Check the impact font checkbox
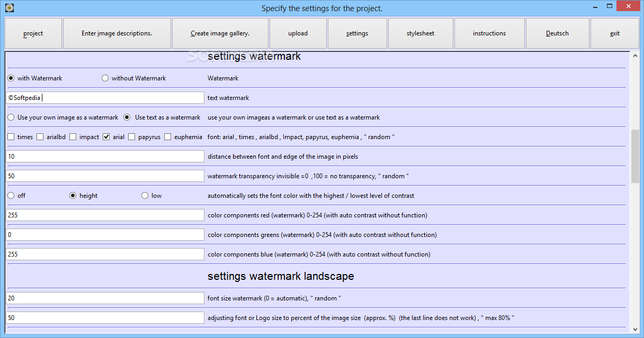Screen dimensions: 644x338 [x=73, y=137]
